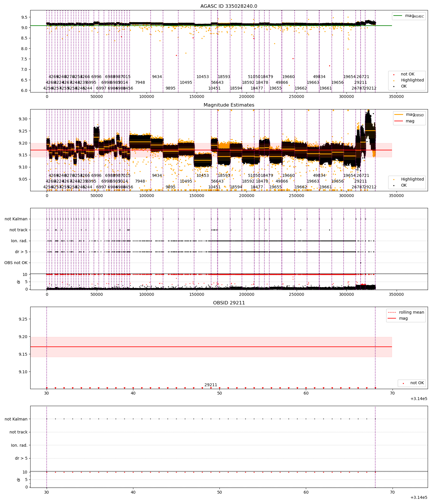This screenshot has height=504, width=432.
Task: Click 'not Kalman' label in bottom panel
Action: click(16, 419)
